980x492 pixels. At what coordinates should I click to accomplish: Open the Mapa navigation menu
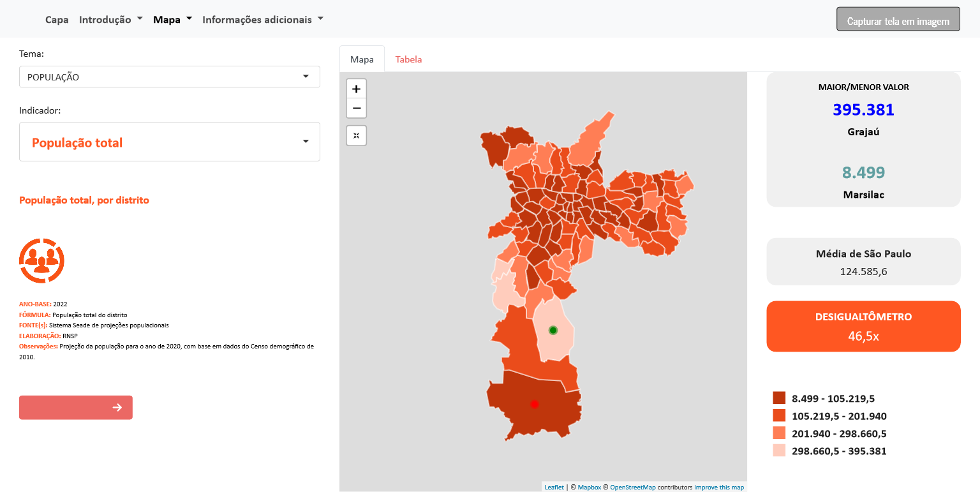[172, 19]
